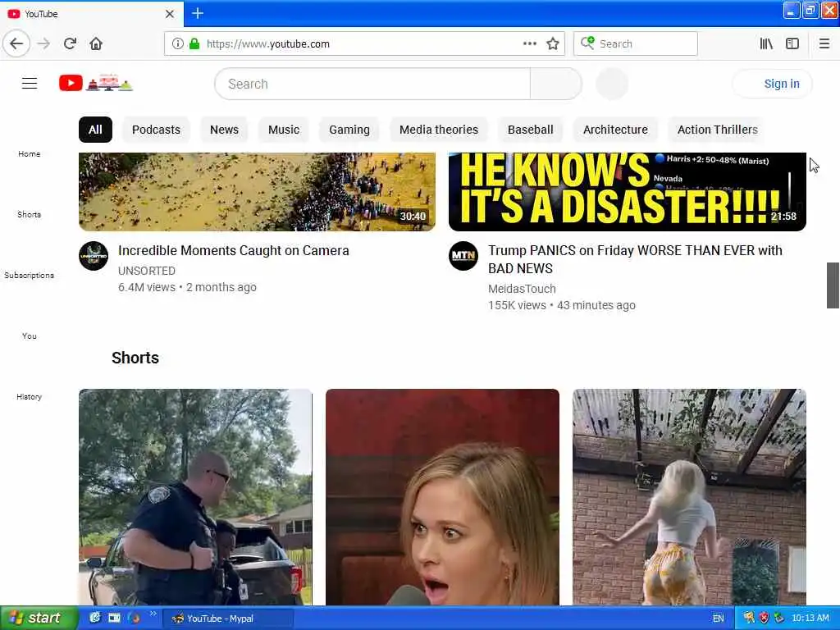Open a new tab with plus icon
This screenshot has height=630, width=840.
[198, 13]
